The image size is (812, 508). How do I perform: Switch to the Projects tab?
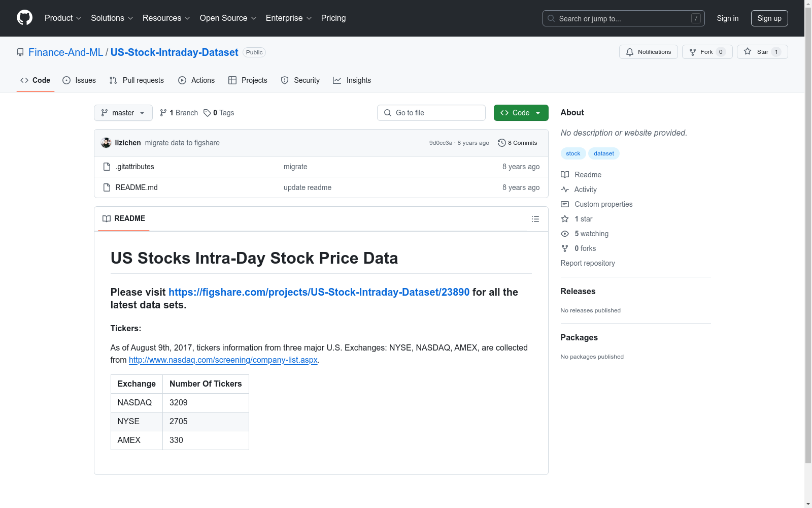click(x=248, y=80)
